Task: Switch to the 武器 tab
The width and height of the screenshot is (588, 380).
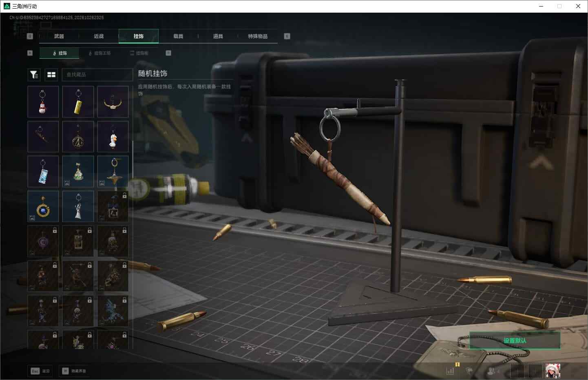Action: point(59,36)
